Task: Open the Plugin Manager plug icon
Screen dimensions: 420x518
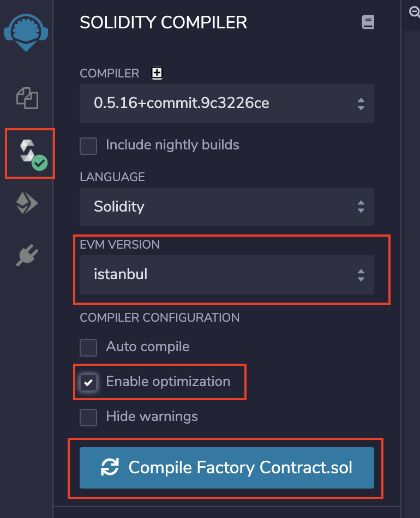Action: (x=27, y=255)
